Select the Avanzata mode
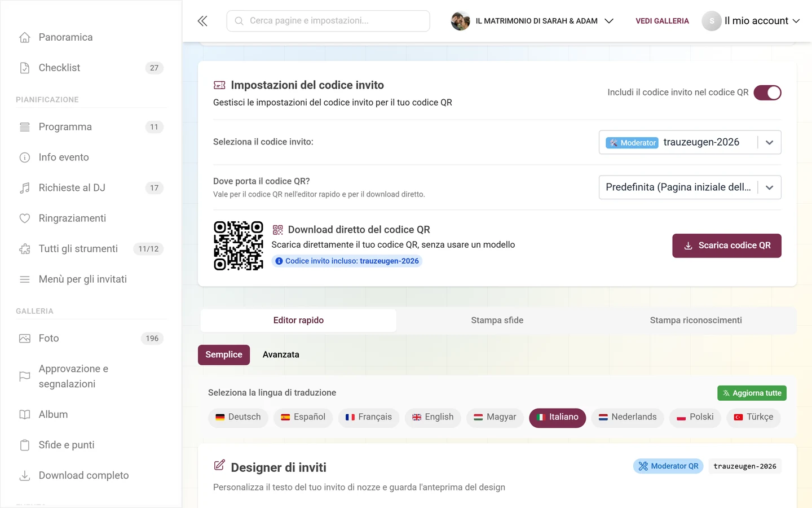 pyautogui.click(x=281, y=354)
